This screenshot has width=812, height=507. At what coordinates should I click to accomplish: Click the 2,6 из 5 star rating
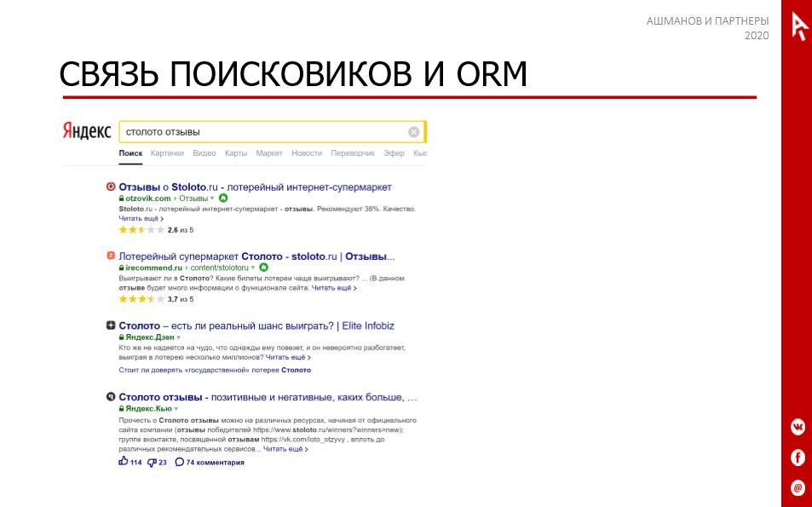tap(156, 230)
